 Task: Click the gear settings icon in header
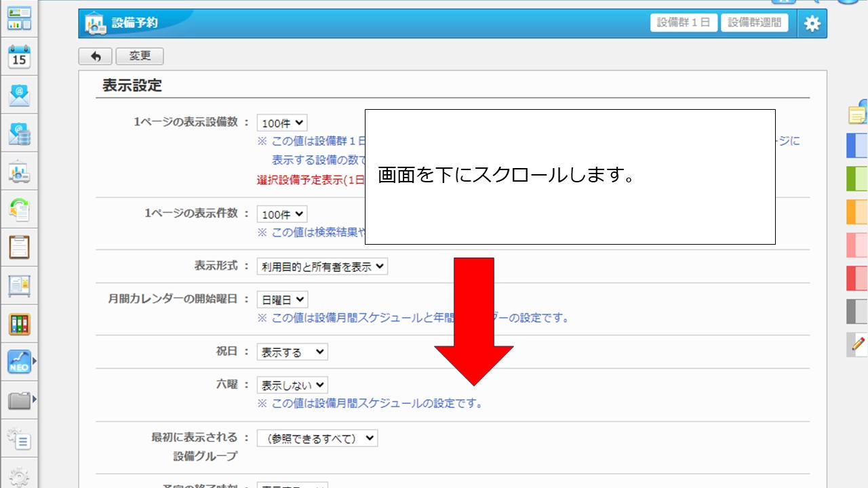click(x=812, y=24)
